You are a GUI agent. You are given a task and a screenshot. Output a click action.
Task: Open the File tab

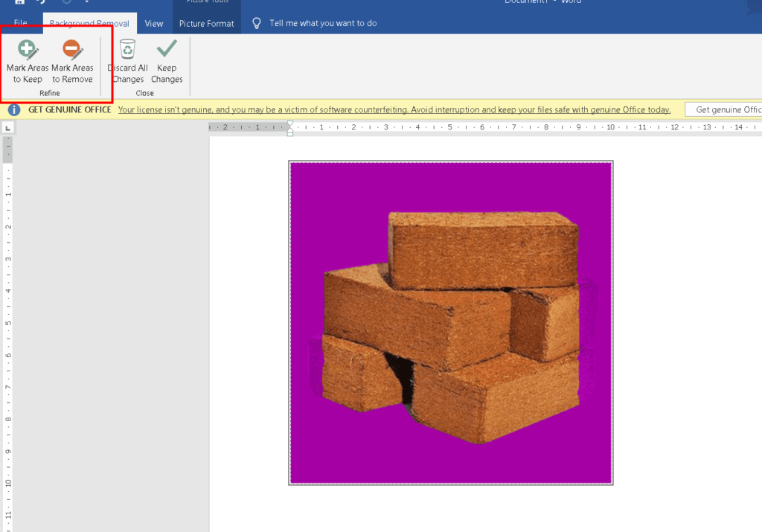21,23
